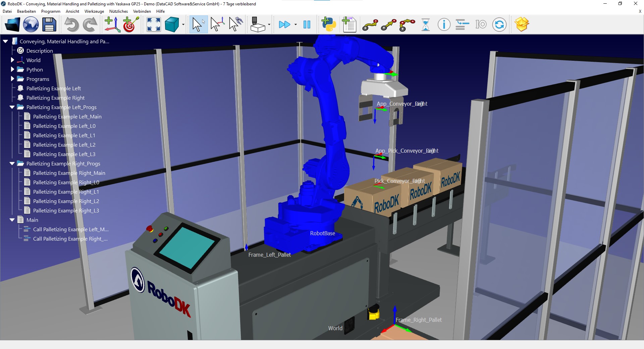The width and height of the screenshot is (644, 349).
Task: Add a Python program icon
Action: pos(329,24)
